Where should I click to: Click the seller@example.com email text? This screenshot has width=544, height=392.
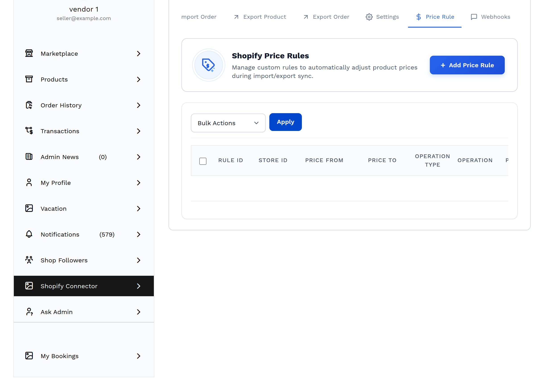84,18
